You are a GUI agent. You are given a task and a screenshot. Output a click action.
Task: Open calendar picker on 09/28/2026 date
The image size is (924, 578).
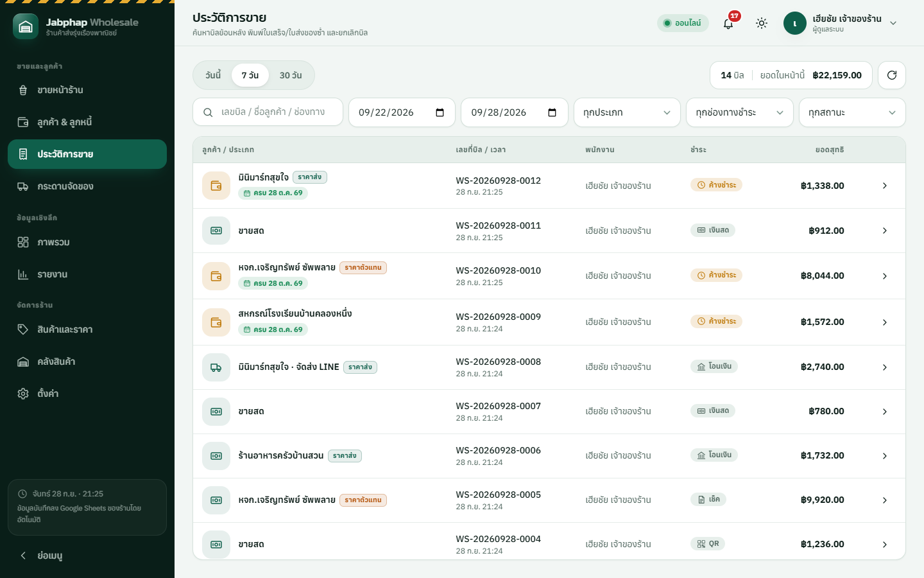pos(552,112)
